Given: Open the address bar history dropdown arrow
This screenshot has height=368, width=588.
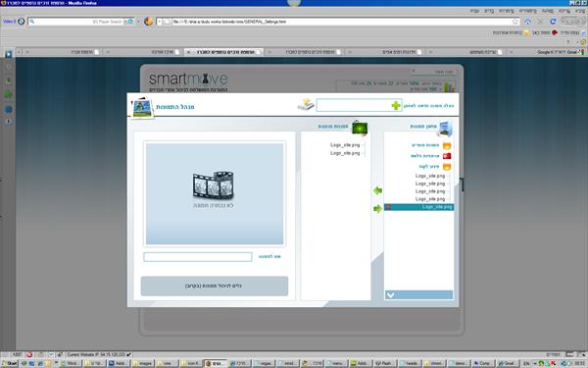Looking at the screenshot, I should click(160, 22).
